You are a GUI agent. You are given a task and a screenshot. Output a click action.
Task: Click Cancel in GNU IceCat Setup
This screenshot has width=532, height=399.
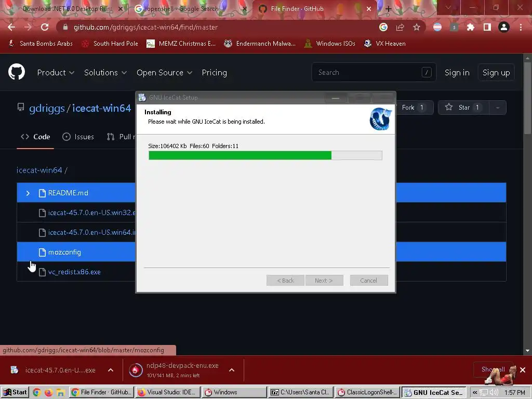pyautogui.click(x=369, y=280)
